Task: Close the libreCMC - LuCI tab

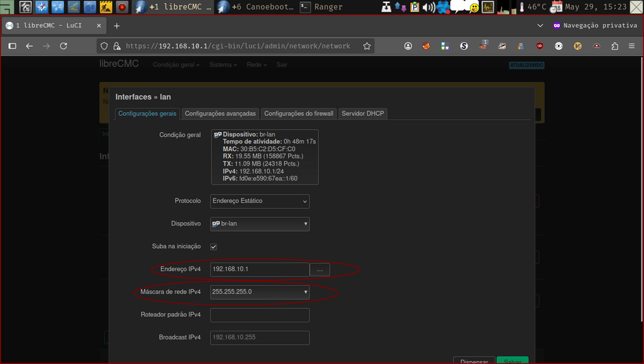Action: tap(99, 25)
